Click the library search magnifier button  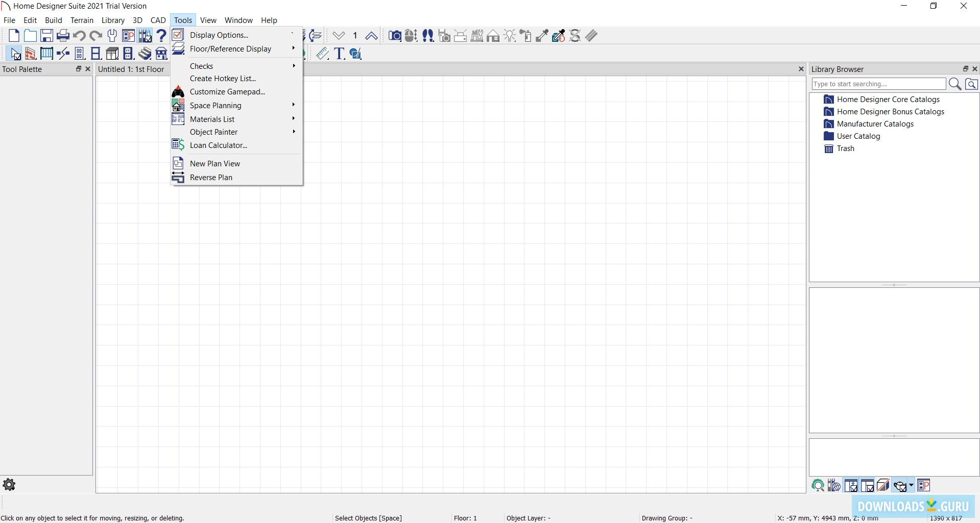click(954, 84)
